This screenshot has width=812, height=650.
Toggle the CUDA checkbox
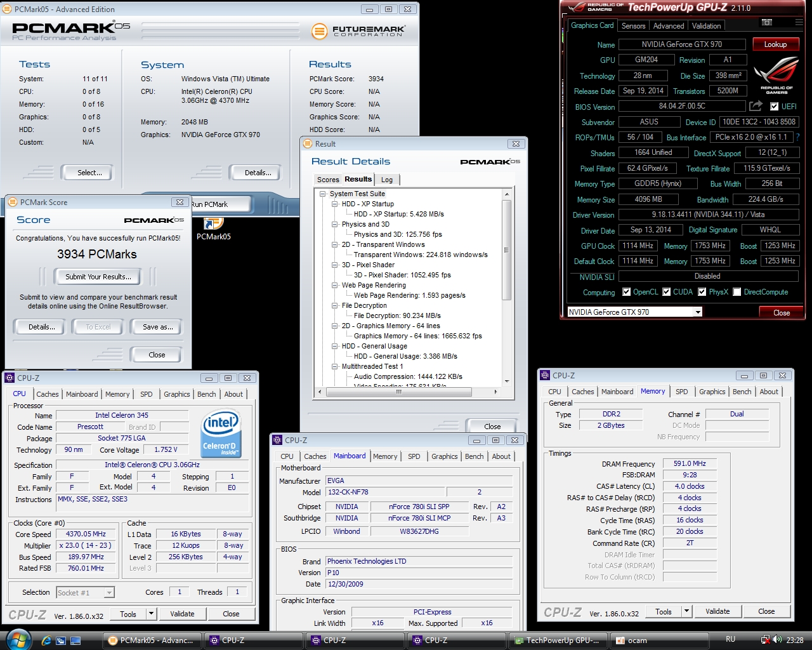[x=667, y=292]
